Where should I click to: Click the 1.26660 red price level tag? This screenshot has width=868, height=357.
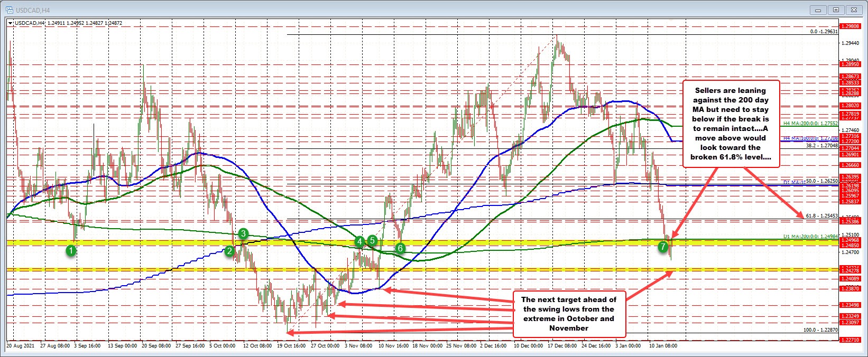click(x=851, y=165)
